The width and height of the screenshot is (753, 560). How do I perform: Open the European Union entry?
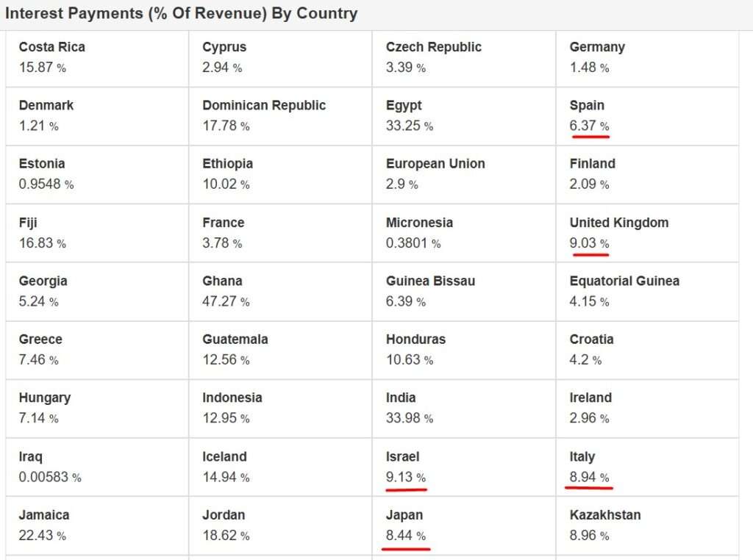(435, 164)
